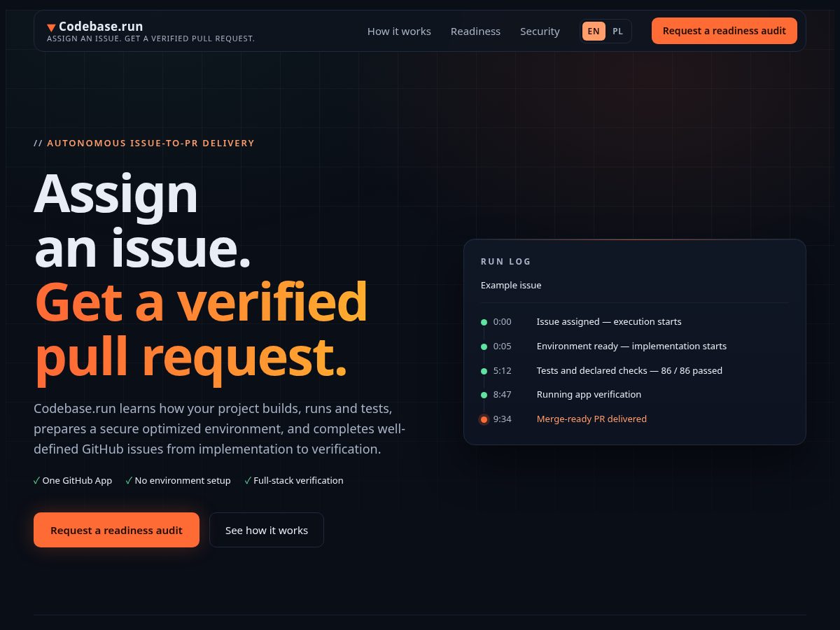Click the header Request a readiness audit button

[x=724, y=31]
